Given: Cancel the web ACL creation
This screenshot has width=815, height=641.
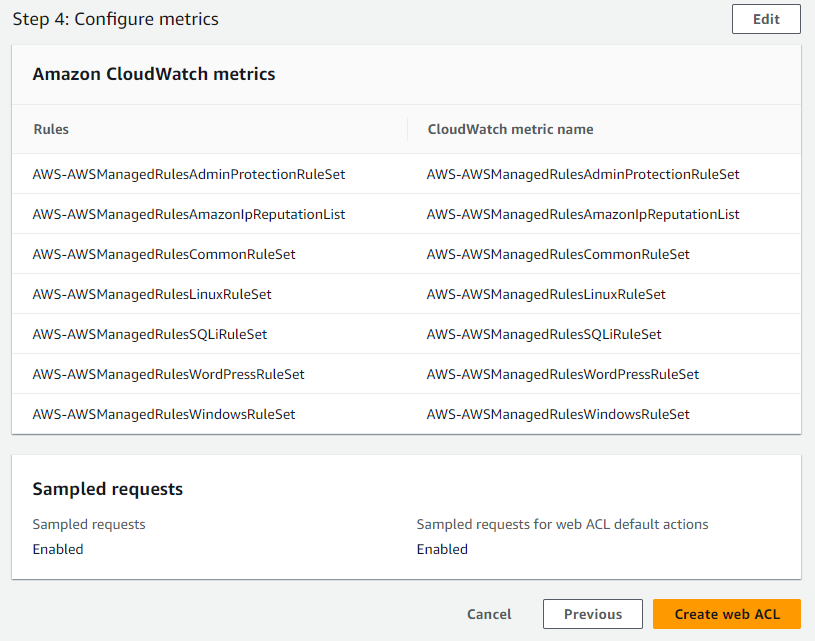Looking at the screenshot, I should (489, 614).
